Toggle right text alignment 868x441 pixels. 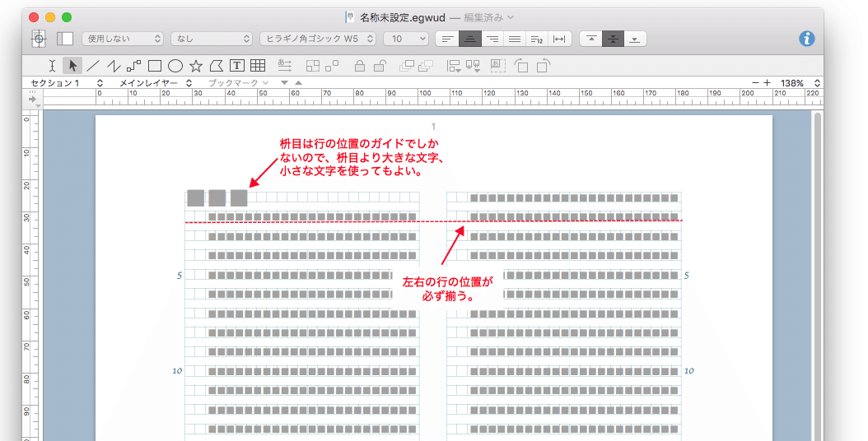(492, 39)
